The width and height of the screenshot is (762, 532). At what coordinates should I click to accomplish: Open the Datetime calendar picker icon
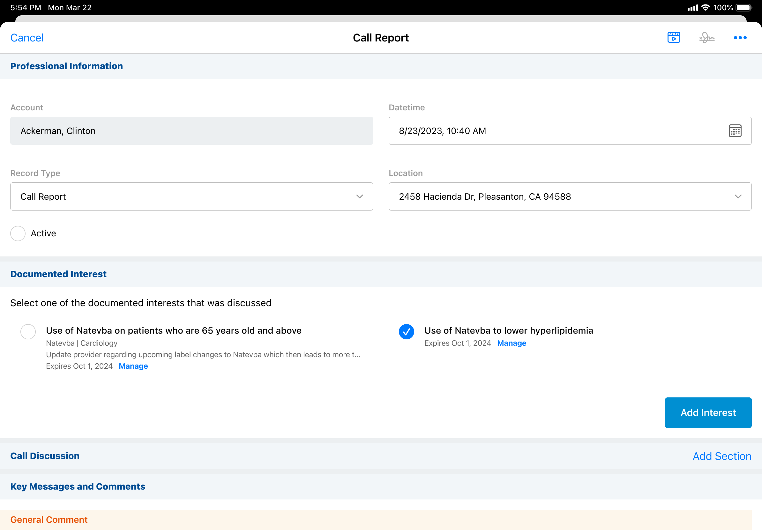(735, 131)
